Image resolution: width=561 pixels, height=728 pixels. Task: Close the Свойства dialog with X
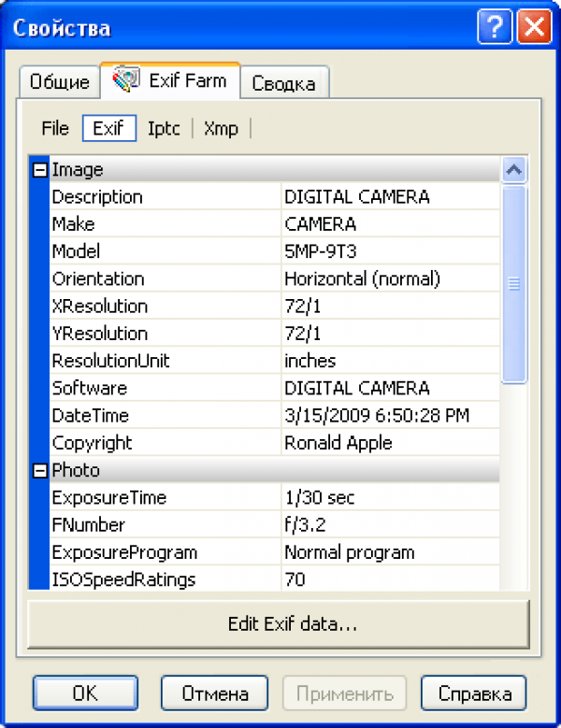pos(535,28)
